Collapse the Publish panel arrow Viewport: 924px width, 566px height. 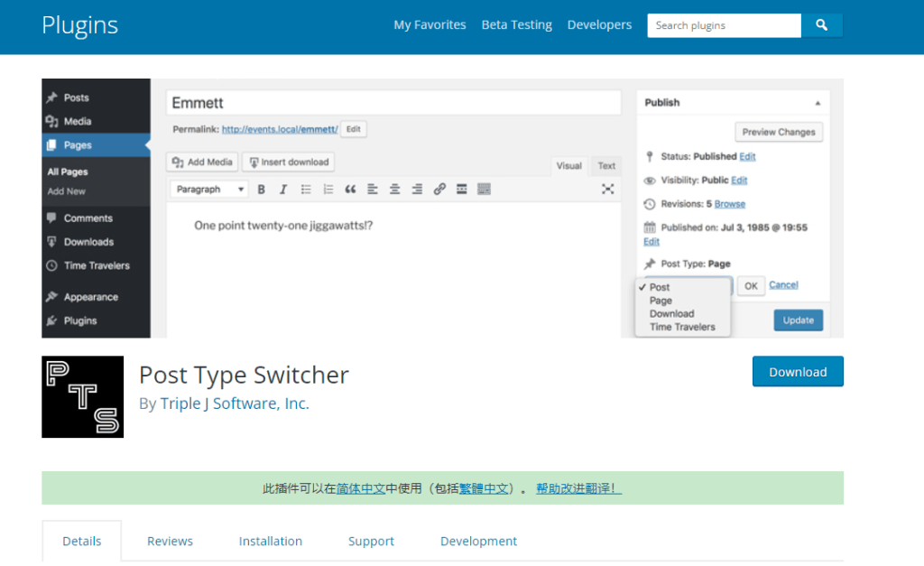pos(818,103)
